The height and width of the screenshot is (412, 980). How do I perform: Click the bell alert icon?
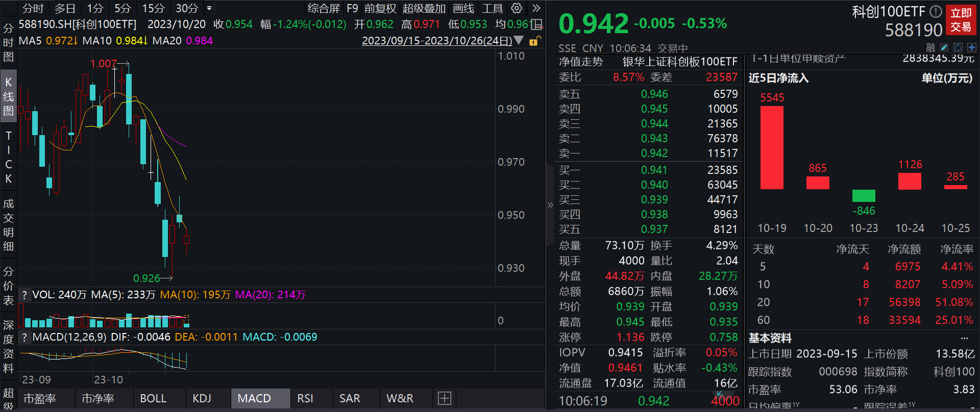click(x=958, y=47)
